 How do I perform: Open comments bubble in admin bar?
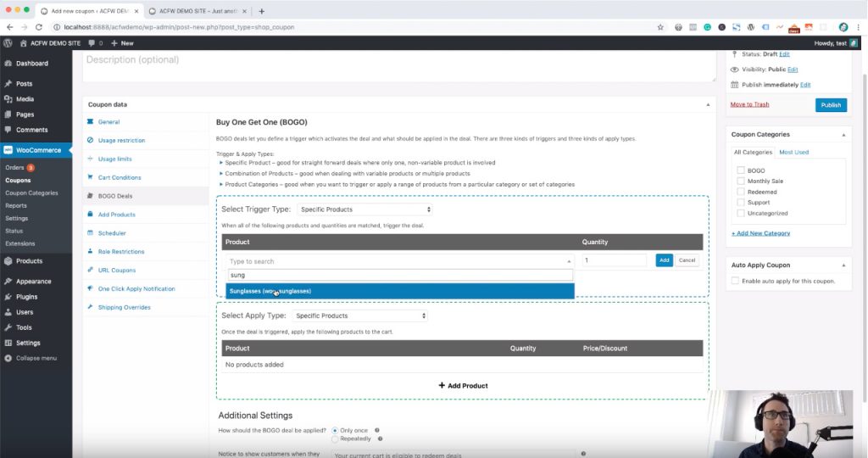pos(95,42)
